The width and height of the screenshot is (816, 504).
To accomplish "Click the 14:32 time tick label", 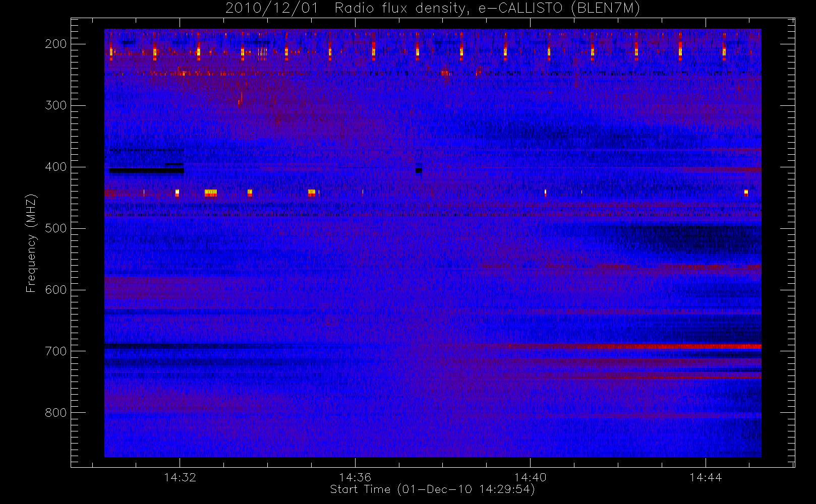I will tap(180, 477).
